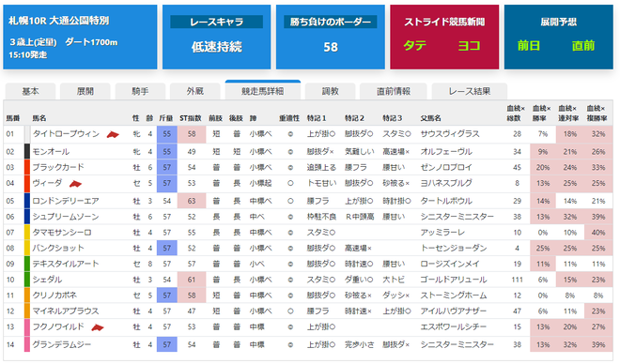Click the 父馬名 column header
Viewport: 620px width, 364px height.
pyautogui.click(x=430, y=118)
